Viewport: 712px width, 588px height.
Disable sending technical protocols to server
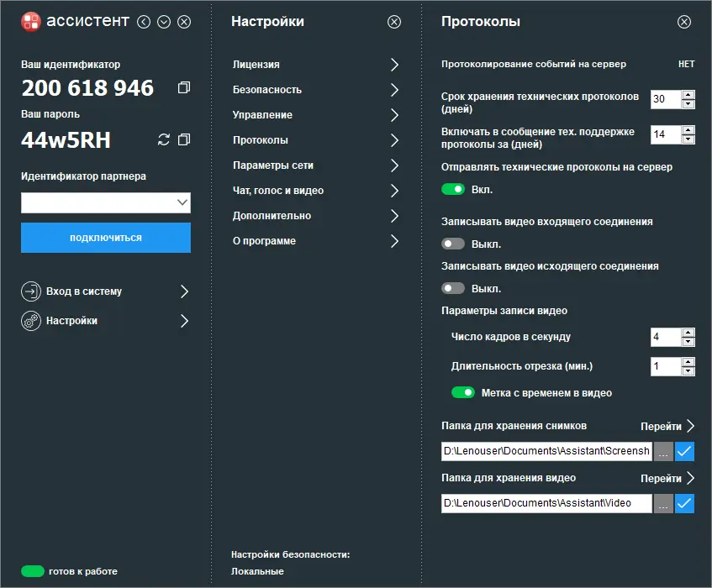click(453, 190)
